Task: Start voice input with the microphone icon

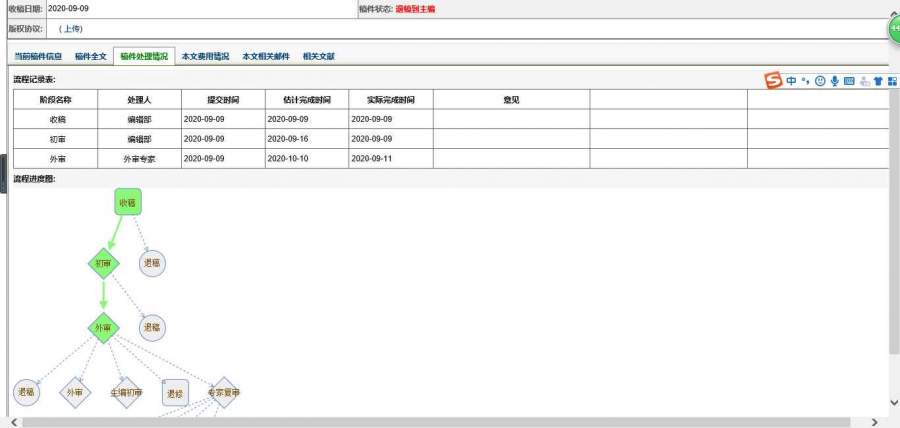Action: coord(835,81)
